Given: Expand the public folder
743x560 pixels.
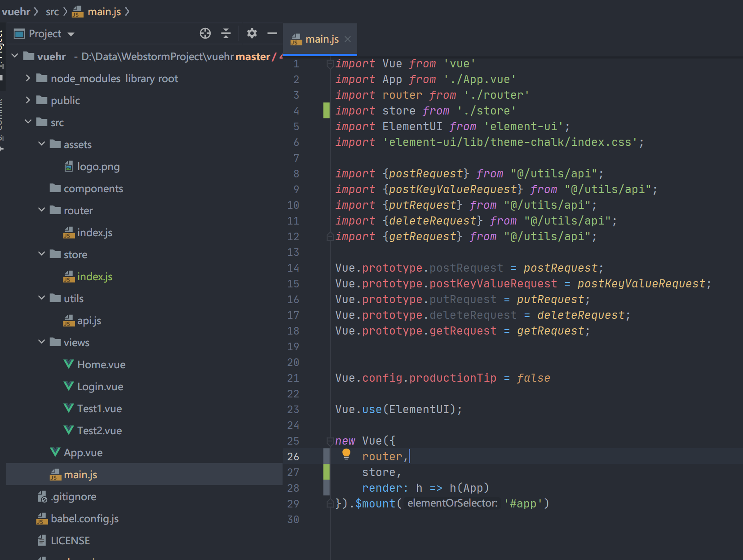Looking at the screenshot, I should 28,100.
